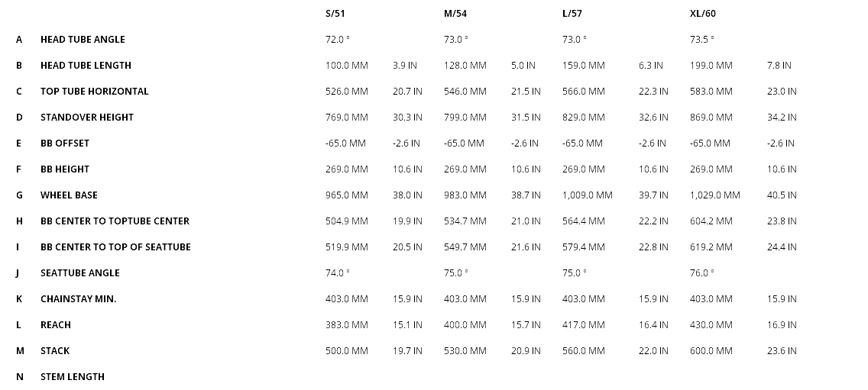Image resolution: width=868 pixels, height=390 pixels.
Task: Select the 76.0° seattube angle value
Action: [701, 273]
